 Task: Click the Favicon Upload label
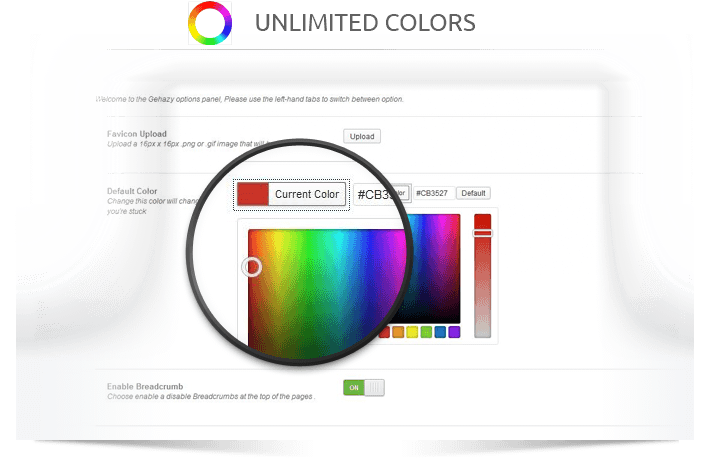tap(136, 133)
